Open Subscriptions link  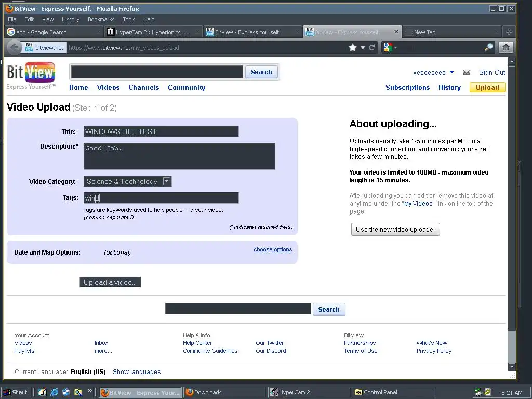pos(407,87)
